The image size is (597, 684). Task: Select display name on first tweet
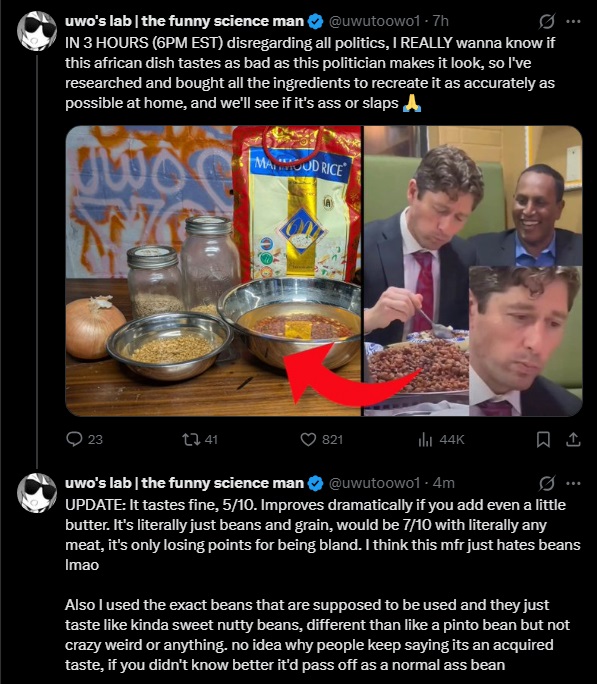click(x=184, y=21)
